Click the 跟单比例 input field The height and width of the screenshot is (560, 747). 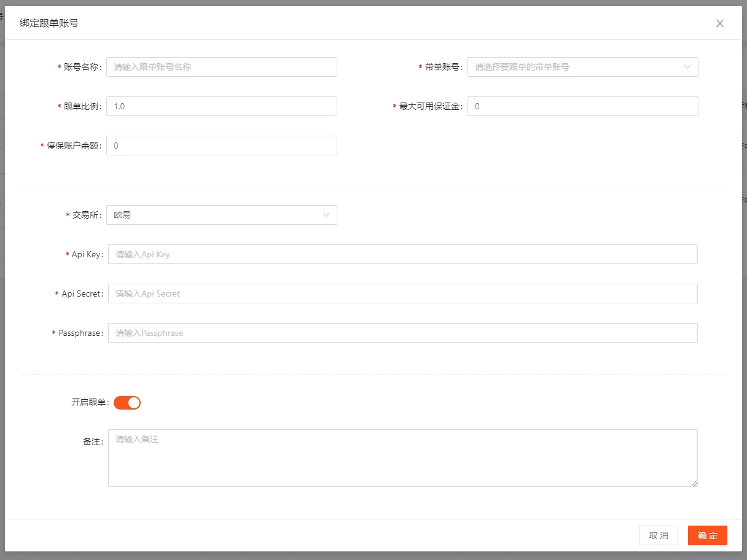click(222, 106)
